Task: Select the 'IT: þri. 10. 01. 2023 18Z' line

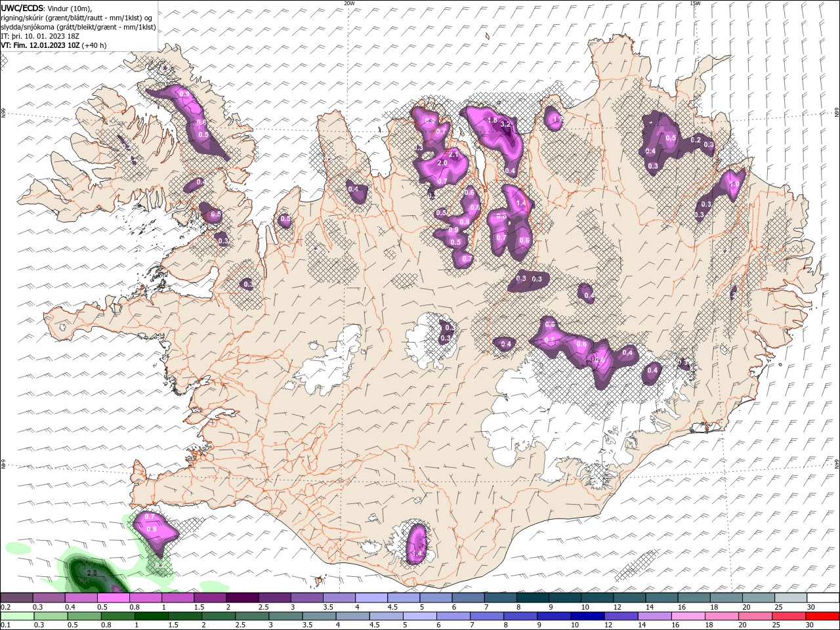Action: point(40,36)
